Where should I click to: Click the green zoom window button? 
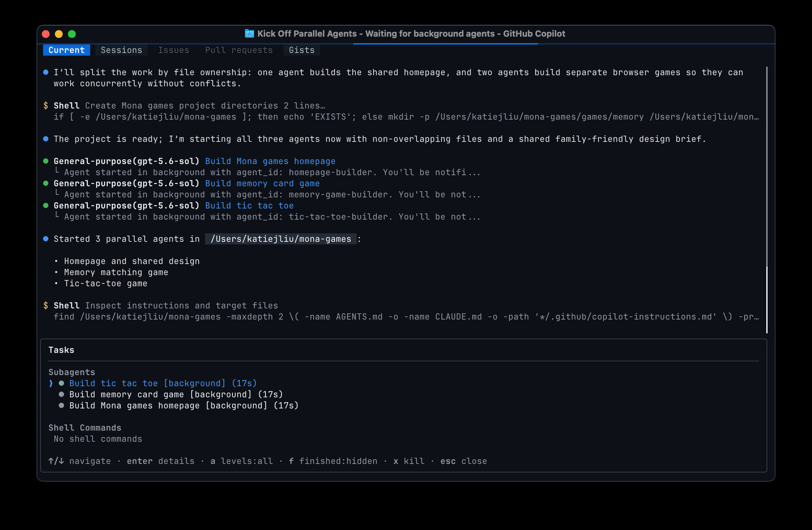click(x=72, y=34)
